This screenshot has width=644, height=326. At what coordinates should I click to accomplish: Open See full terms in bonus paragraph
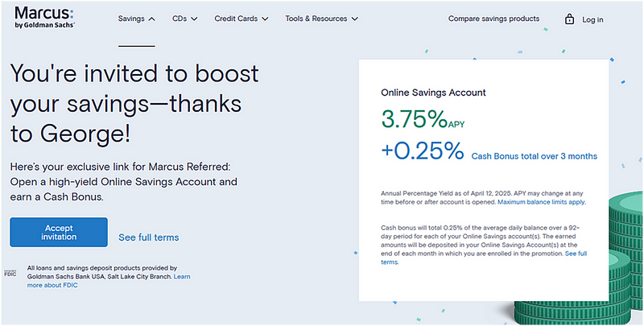click(484, 258)
